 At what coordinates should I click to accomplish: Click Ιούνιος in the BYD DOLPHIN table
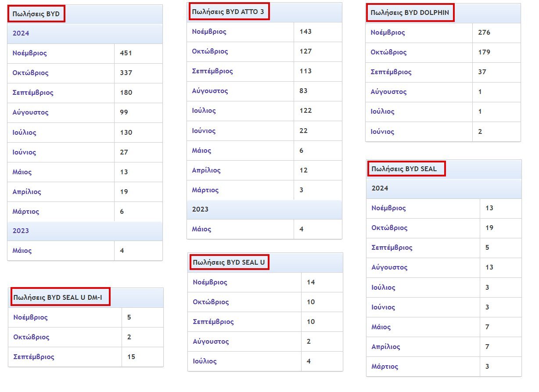point(382,132)
